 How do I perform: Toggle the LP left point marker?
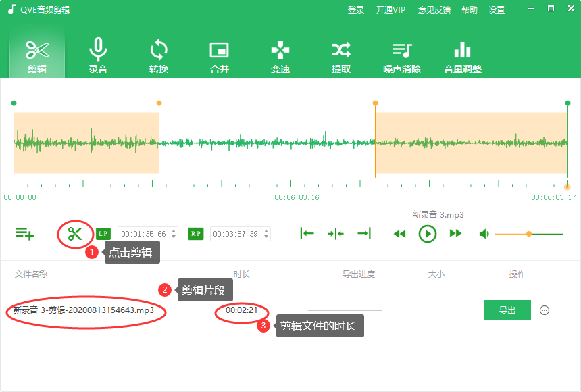click(x=102, y=233)
